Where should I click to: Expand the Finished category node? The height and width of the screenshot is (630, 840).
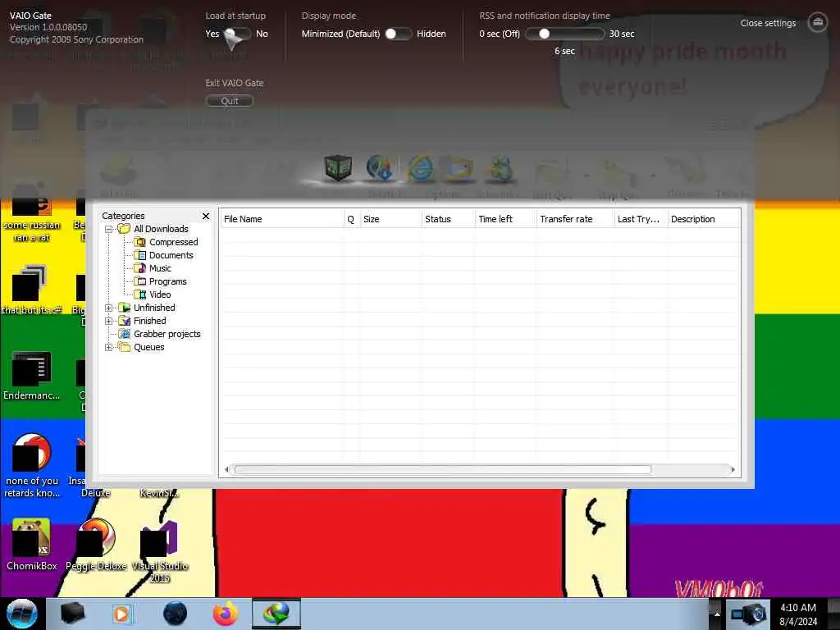click(x=109, y=321)
